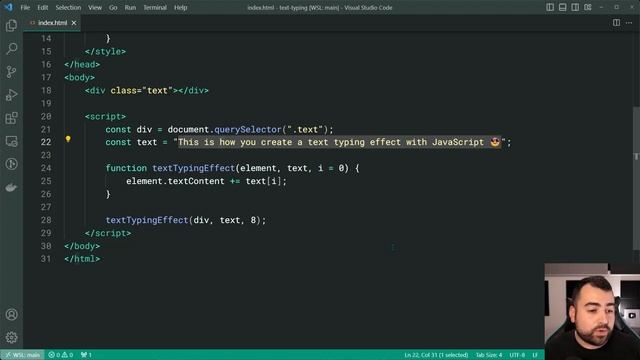The image size is (640, 360).
Task: Click the forwarded ports indicator in status bar
Action: click(86, 355)
